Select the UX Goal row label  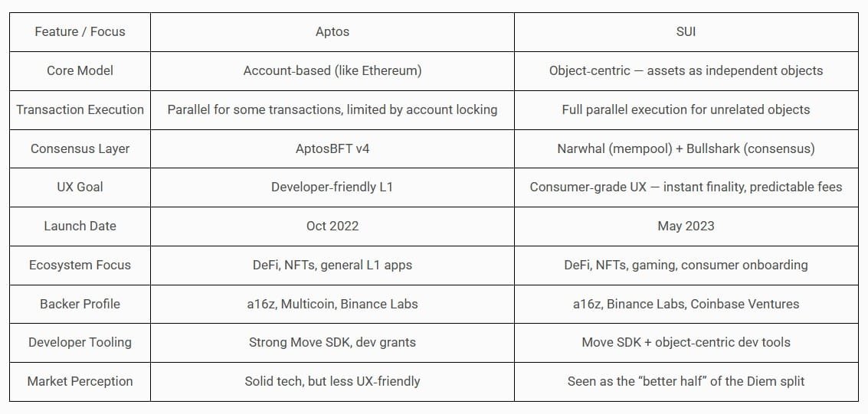click(x=80, y=187)
